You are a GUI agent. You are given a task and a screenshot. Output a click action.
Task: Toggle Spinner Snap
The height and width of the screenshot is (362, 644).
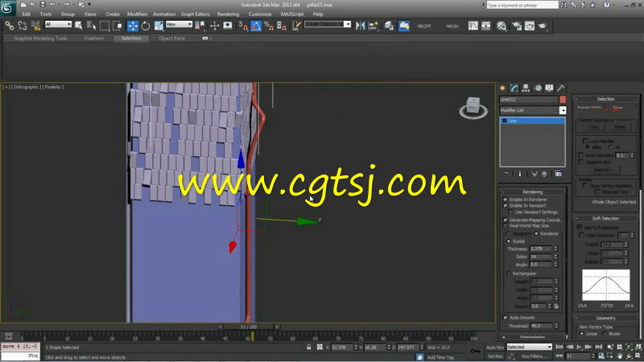pyautogui.click(x=281, y=26)
